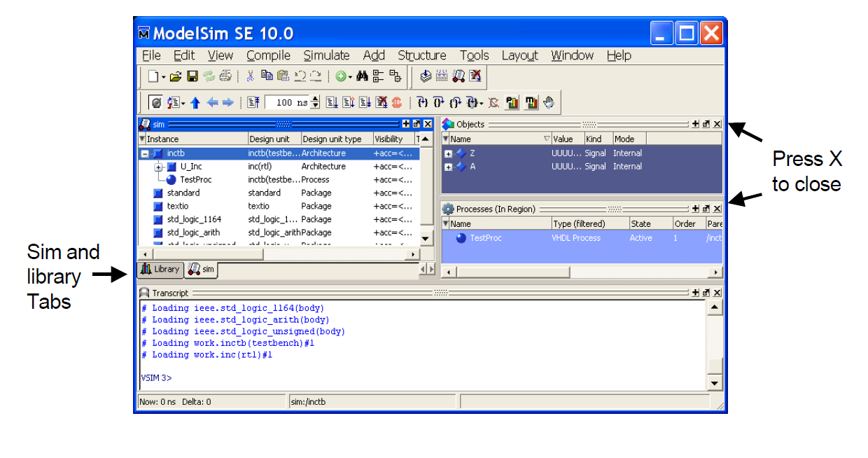Click the Simulate toolbar icon
The height and width of the screenshot is (458, 868).
pos(458,76)
